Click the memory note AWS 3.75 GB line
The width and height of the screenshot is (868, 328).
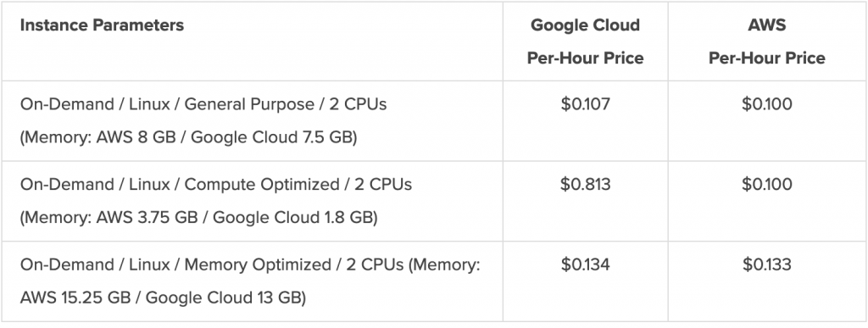198,217
